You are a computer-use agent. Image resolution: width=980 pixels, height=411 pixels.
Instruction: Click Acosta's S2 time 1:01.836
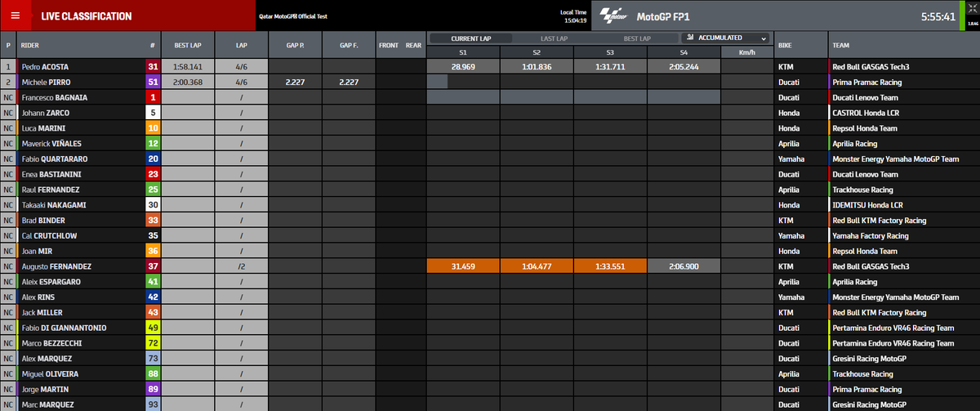(537, 67)
